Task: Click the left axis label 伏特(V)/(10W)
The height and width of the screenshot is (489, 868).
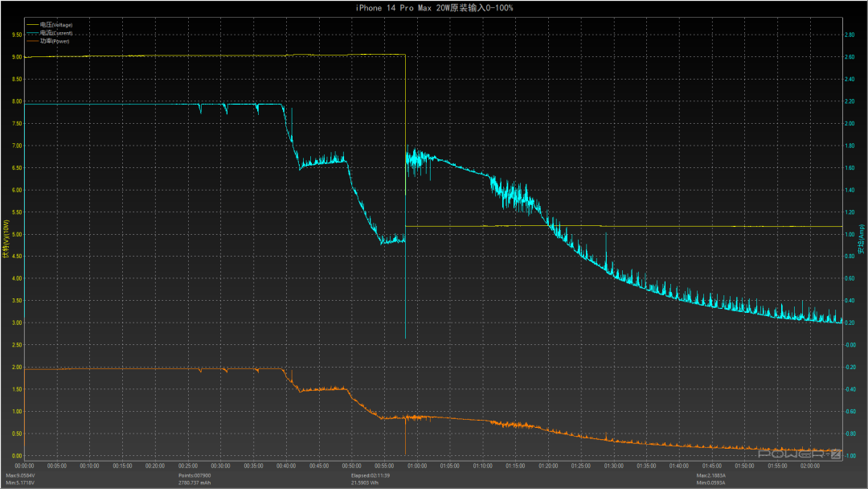Action: click(x=6, y=239)
